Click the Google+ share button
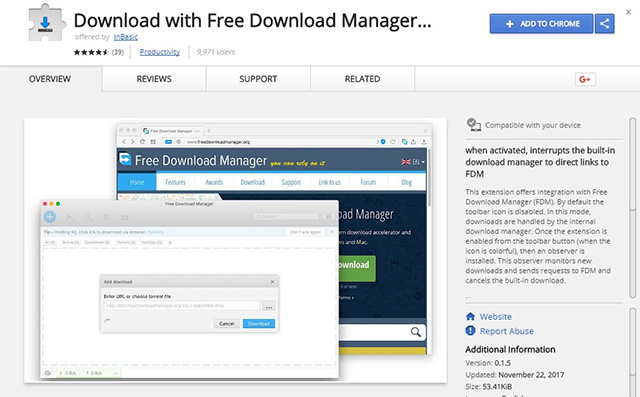The image size is (640, 397). click(x=585, y=79)
